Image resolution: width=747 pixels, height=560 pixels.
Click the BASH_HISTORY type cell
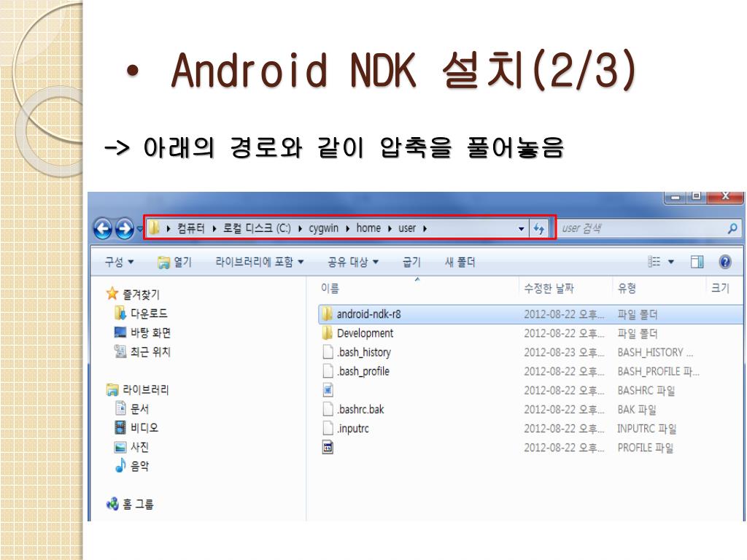coord(655,352)
